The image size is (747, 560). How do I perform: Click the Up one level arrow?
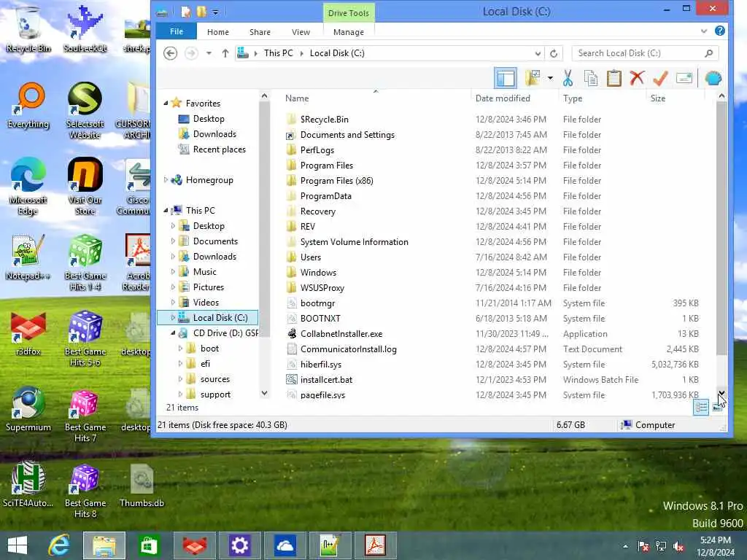click(x=225, y=53)
